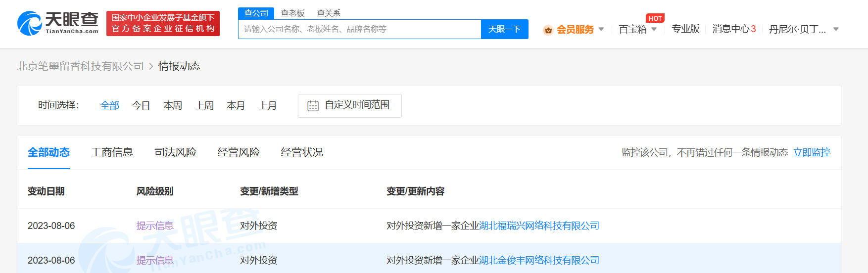Open the 湖北金俊丰网络科技有限公司 company link
The height and width of the screenshot is (273, 868).
point(539,261)
